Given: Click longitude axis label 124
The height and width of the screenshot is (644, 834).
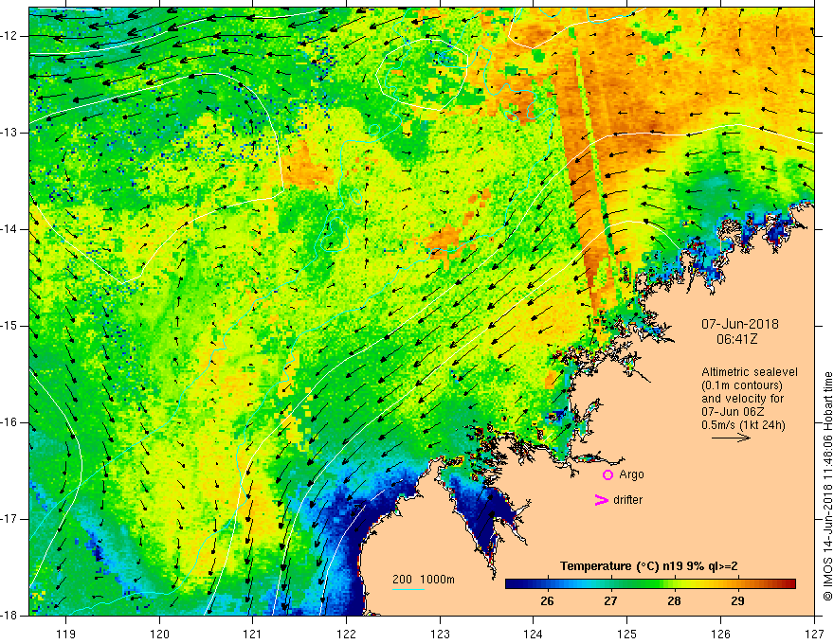Looking at the screenshot, I should pyautogui.click(x=534, y=634).
